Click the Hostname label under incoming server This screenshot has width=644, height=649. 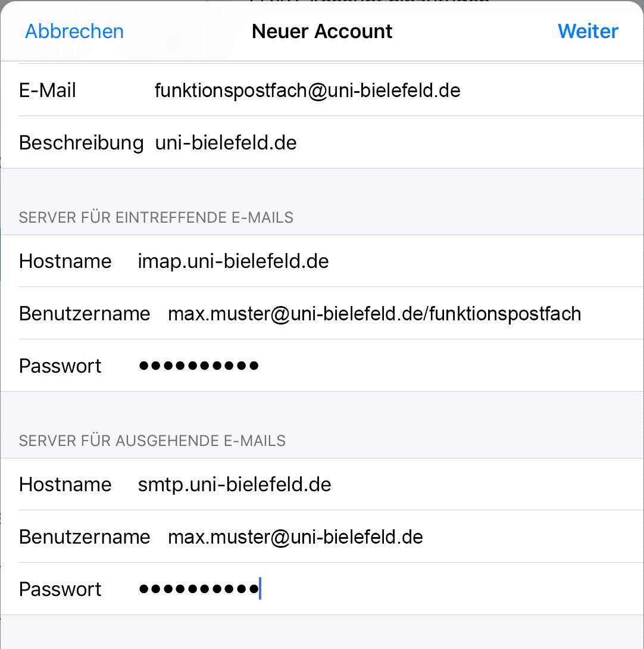pos(65,261)
